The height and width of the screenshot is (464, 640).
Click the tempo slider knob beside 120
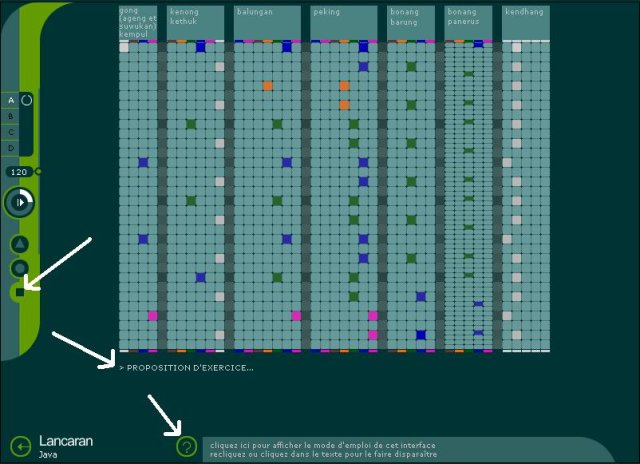click(38, 171)
